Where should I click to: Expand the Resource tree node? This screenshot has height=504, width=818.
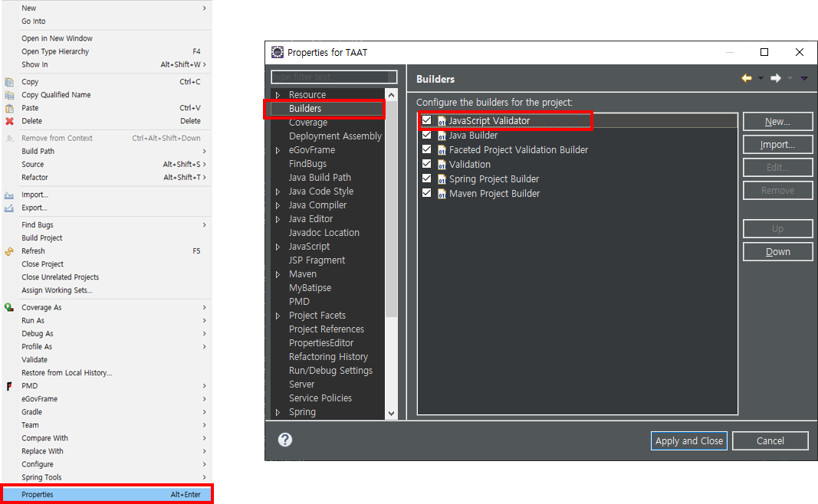[278, 94]
